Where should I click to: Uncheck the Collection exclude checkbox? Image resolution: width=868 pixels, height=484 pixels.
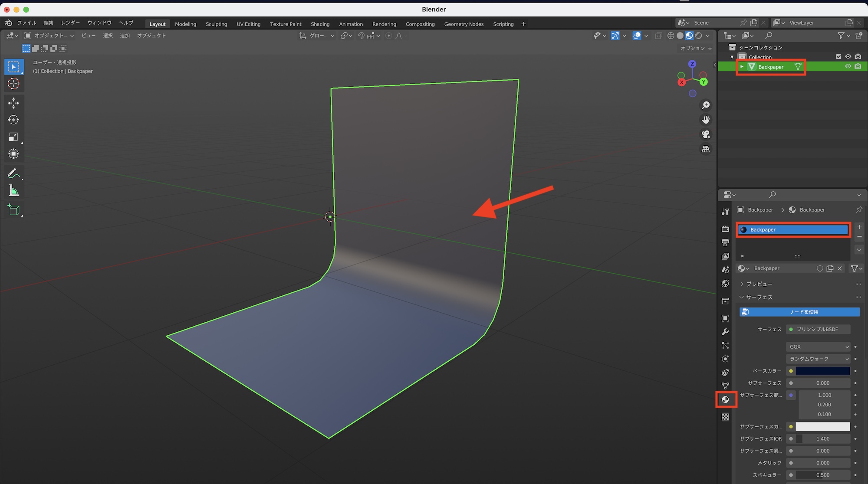pyautogui.click(x=838, y=57)
